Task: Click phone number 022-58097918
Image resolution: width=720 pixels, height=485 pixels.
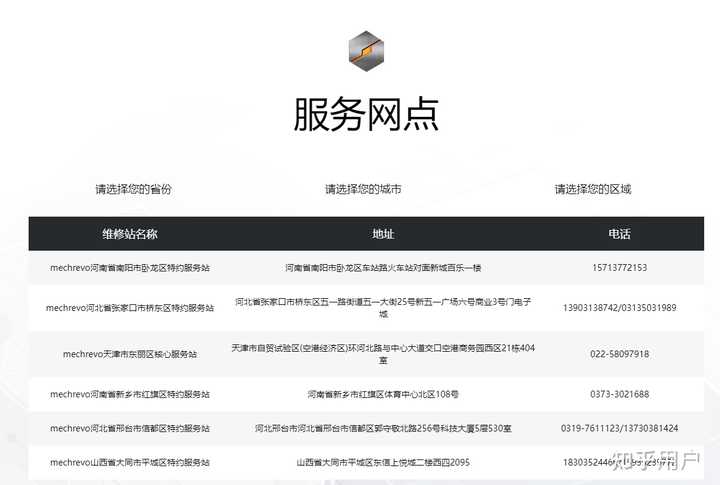Action: click(619, 354)
